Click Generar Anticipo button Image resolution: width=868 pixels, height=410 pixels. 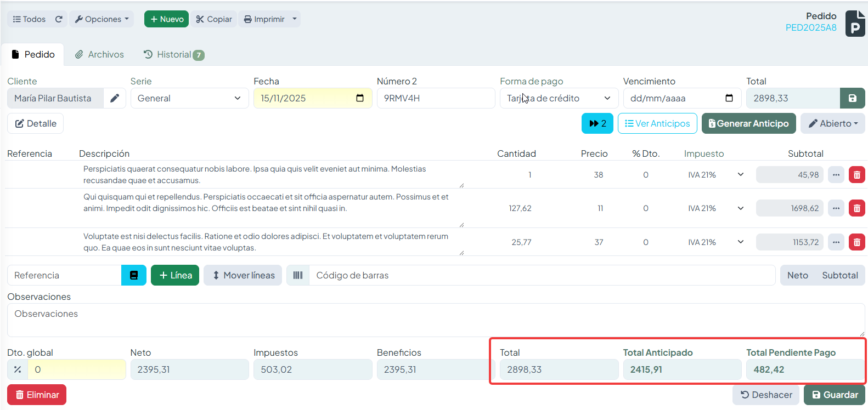coord(749,123)
